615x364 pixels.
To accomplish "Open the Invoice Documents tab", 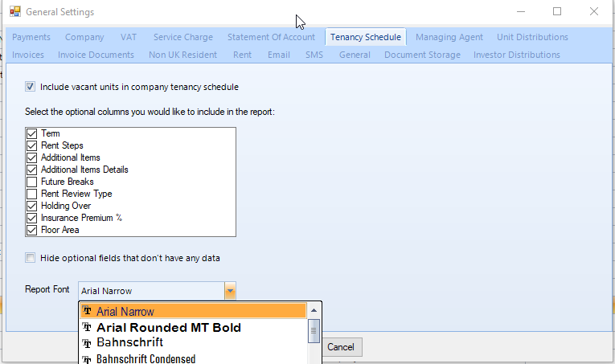I will [96, 55].
